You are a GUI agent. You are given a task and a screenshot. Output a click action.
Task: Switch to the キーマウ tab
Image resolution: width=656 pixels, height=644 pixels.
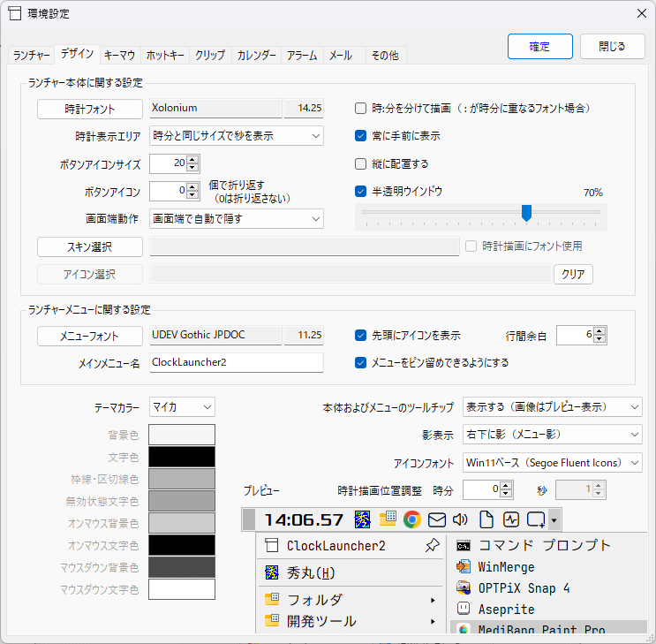click(120, 56)
